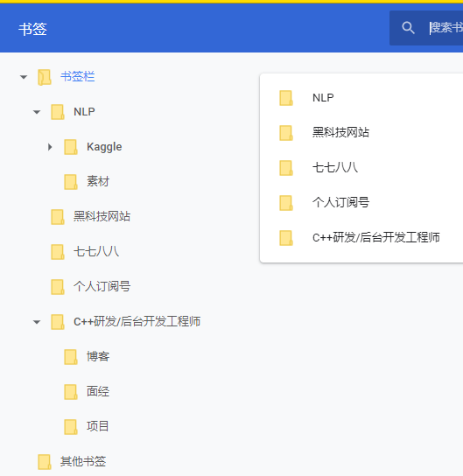Screen dimensions: 463x476
Task: Open the 面经 folder label
Action: (98, 391)
